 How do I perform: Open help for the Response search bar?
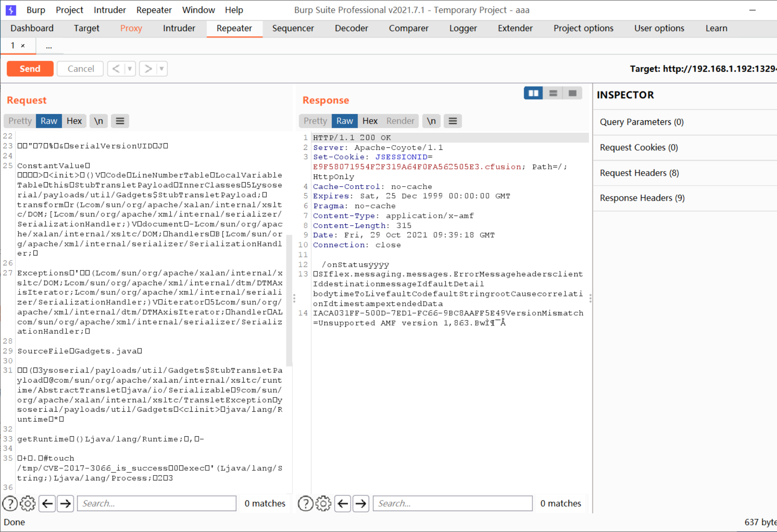tap(305, 504)
